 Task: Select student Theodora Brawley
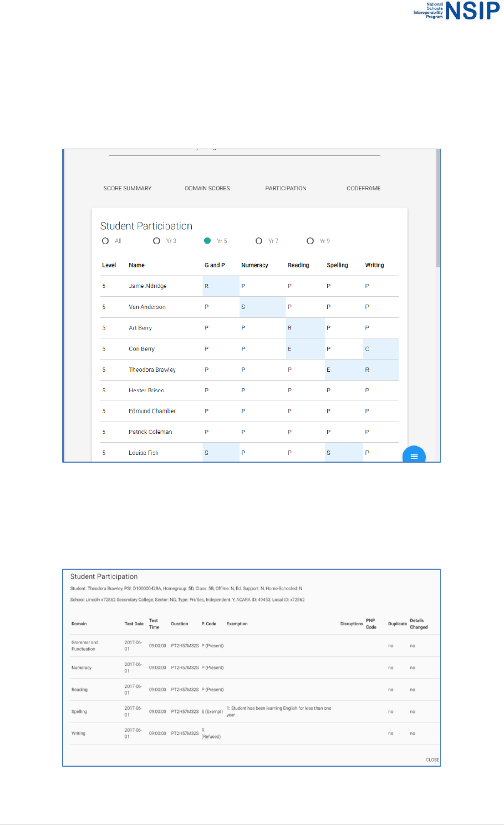(x=152, y=370)
